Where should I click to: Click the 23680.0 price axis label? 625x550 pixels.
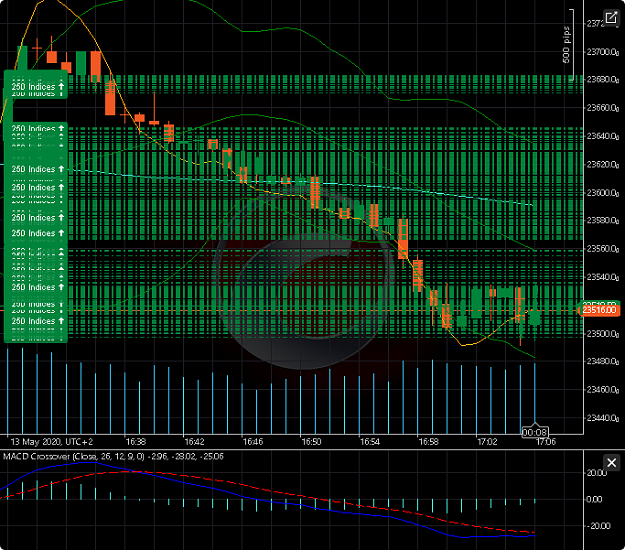603,80
